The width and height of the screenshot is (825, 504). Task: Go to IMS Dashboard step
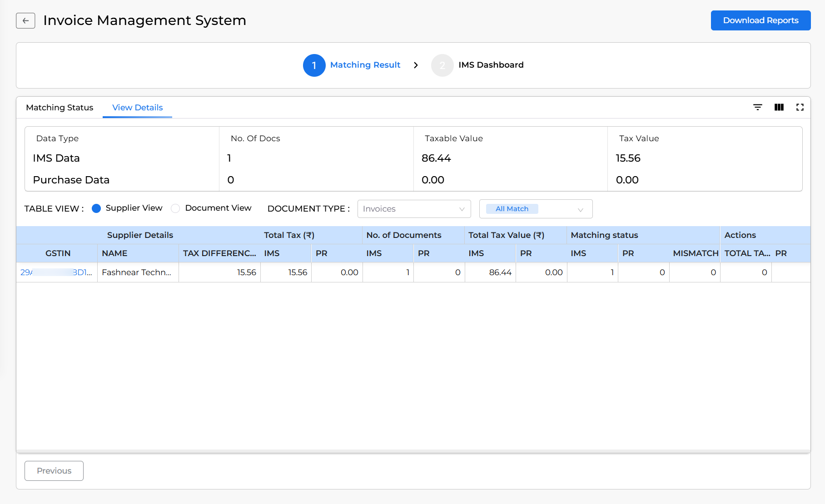tap(491, 65)
